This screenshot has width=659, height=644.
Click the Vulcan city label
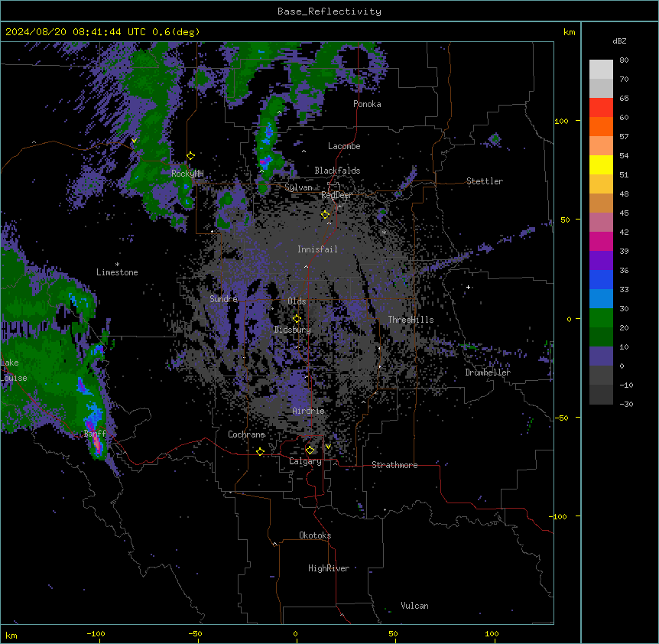pyautogui.click(x=415, y=606)
